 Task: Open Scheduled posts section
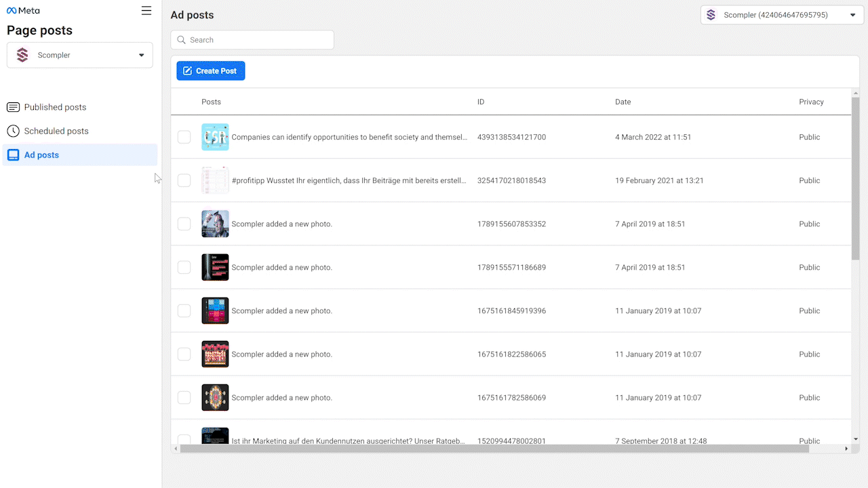pos(56,131)
